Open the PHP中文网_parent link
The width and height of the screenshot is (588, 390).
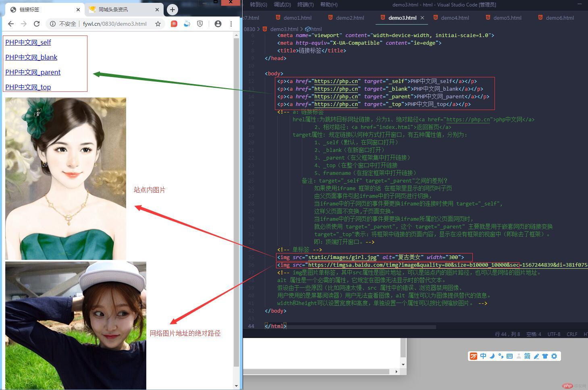point(33,72)
